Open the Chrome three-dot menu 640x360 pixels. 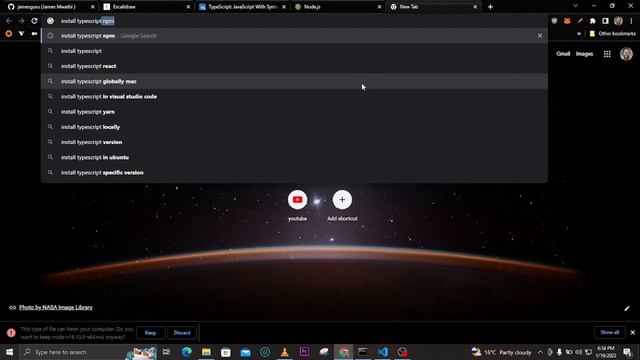click(x=631, y=21)
